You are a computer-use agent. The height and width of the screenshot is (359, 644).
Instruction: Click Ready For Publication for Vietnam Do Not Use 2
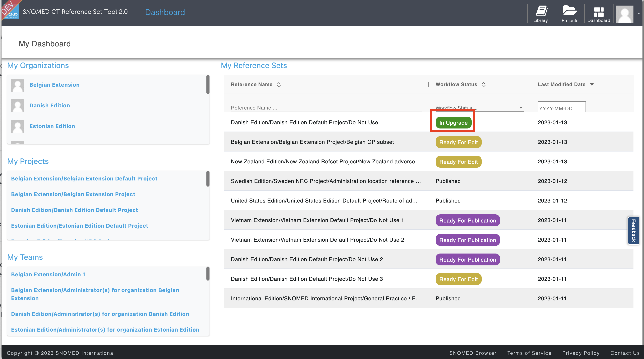[467, 240]
